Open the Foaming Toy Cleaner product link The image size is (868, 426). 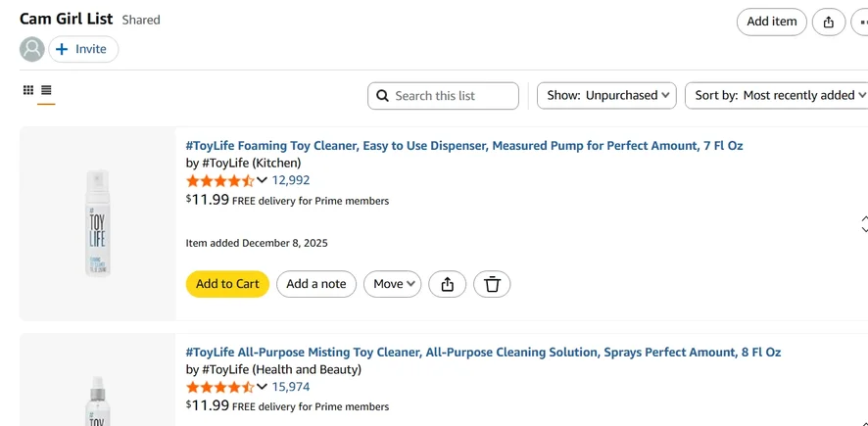[464, 146]
